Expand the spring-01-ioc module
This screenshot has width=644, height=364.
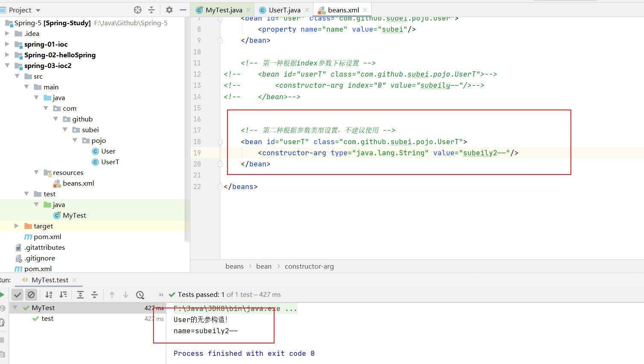pyautogui.click(x=7, y=44)
